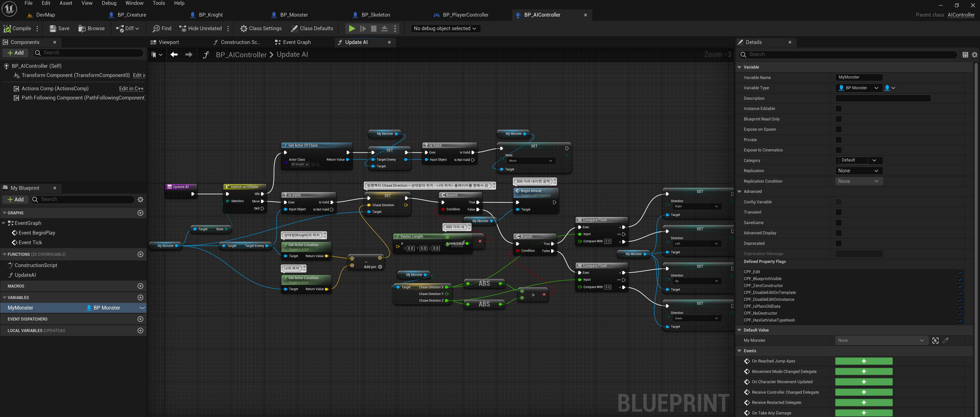The width and height of the screenshot is (980, 417).
Task: Navigate forward in graph history
Action: tap(189, 55)
